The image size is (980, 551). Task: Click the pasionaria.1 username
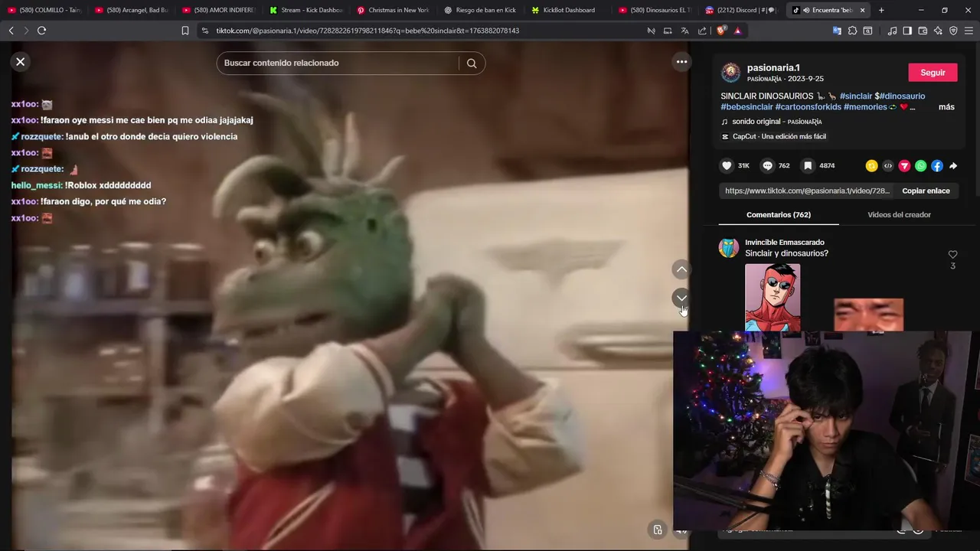(773, 68)
